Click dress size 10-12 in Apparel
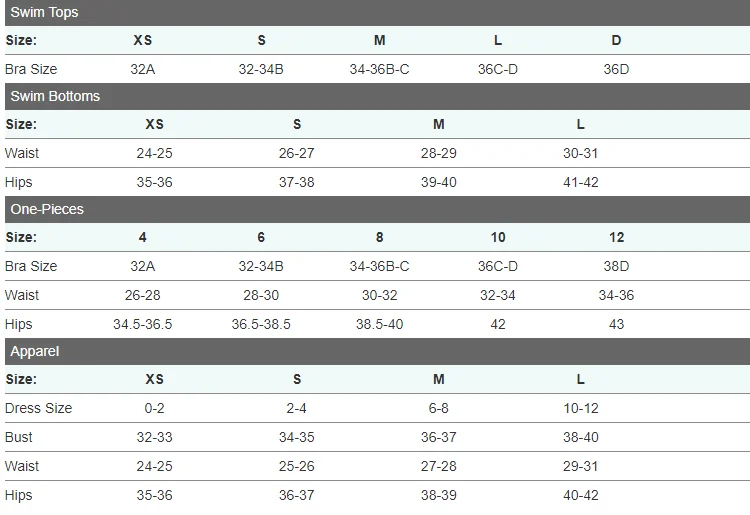 (581, 408)
